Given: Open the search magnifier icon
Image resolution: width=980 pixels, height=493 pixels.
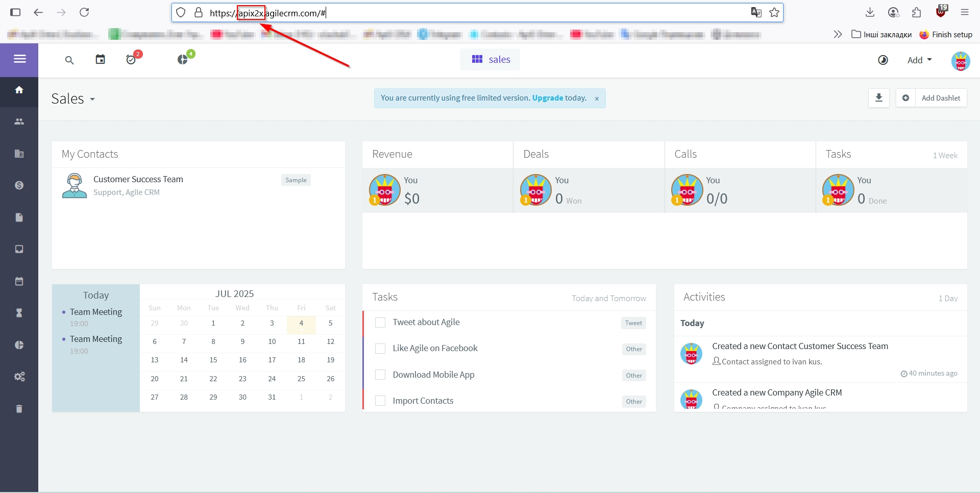Looking at the screenshot, I should [69, 60].
